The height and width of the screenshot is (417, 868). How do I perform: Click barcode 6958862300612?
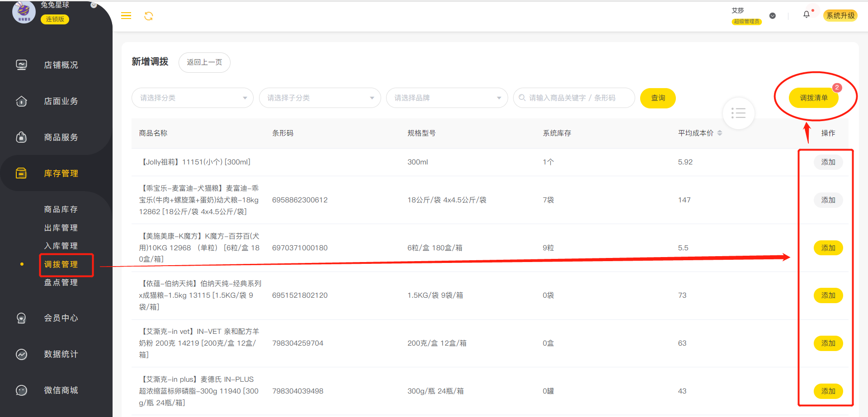300,200
